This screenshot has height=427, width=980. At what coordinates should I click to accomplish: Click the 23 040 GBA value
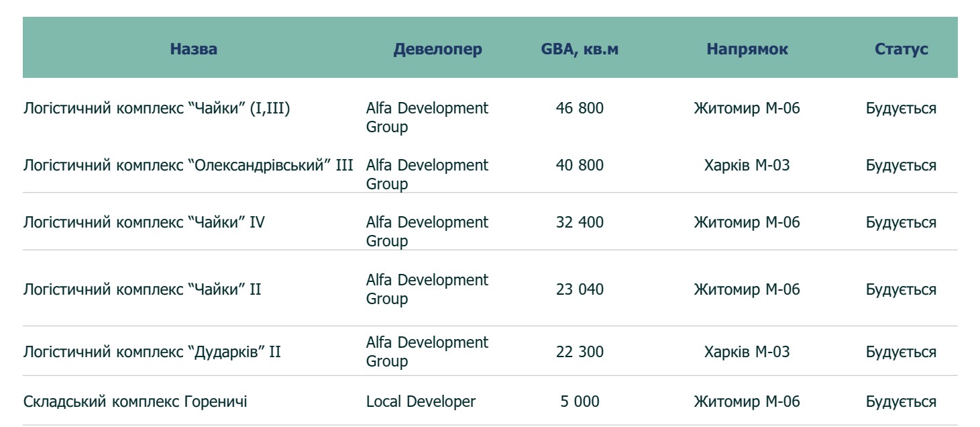tap(580, 289)
